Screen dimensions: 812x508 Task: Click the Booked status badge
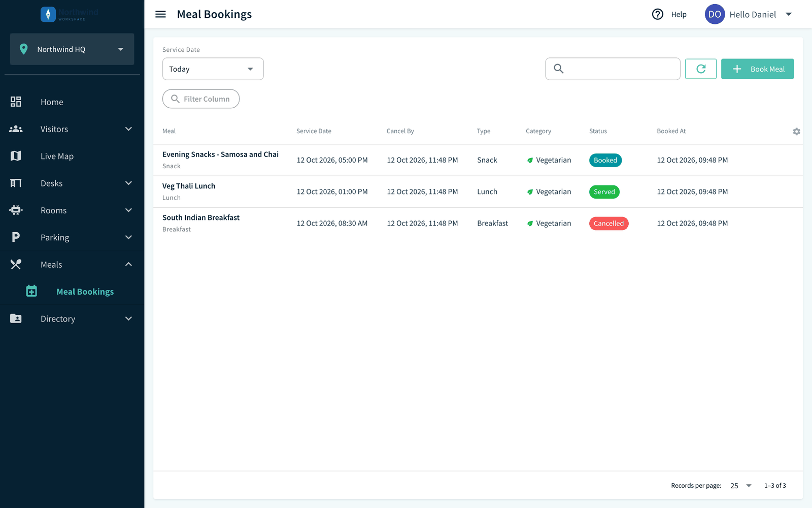[605, 160]
